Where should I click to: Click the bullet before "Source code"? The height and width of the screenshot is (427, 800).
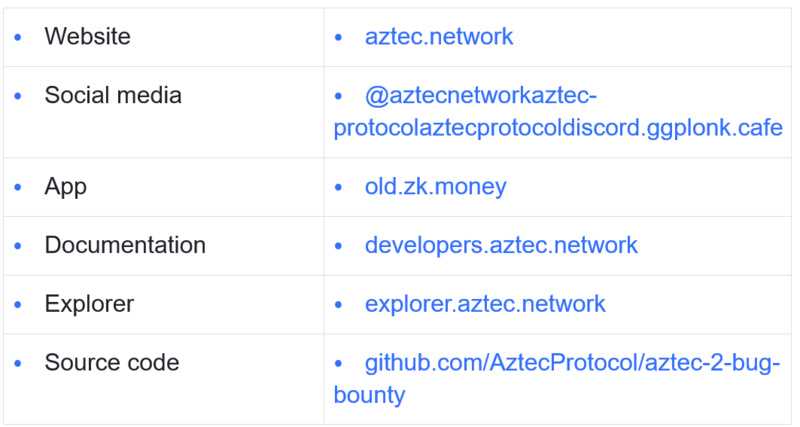tap(18, 364)
